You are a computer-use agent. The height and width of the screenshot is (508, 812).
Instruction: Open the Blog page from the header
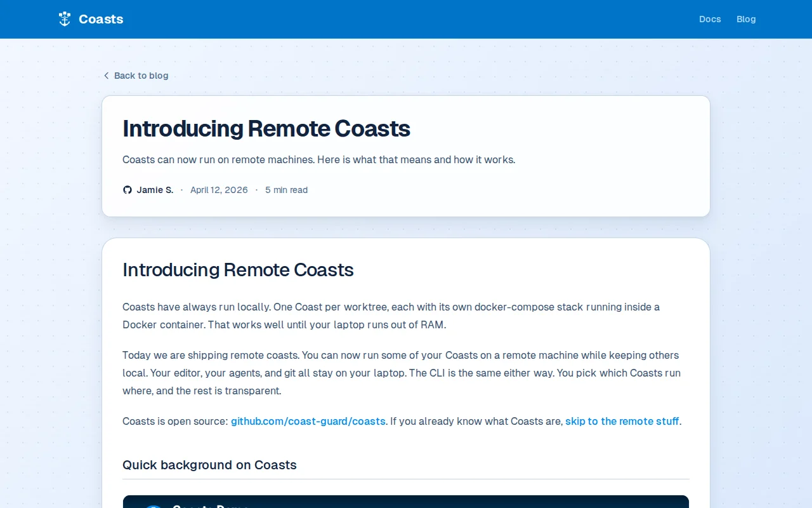click(x=746, y=19)
